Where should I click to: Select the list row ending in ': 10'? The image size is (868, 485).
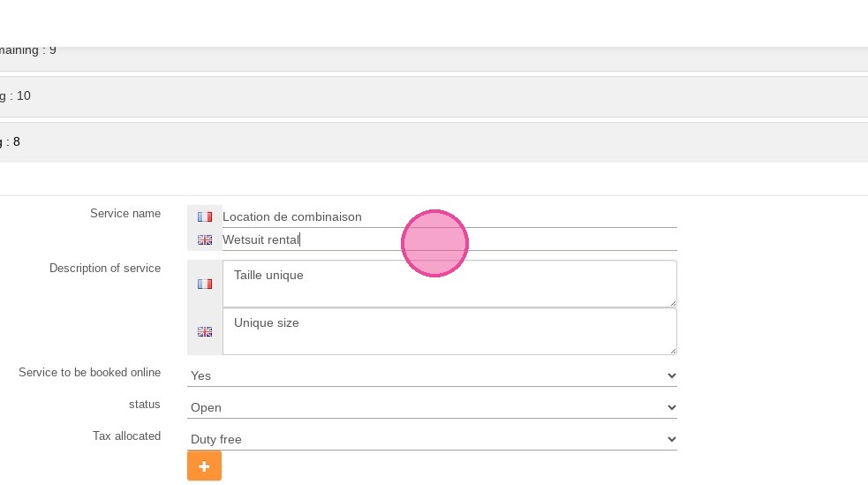[x=434, y=96]
